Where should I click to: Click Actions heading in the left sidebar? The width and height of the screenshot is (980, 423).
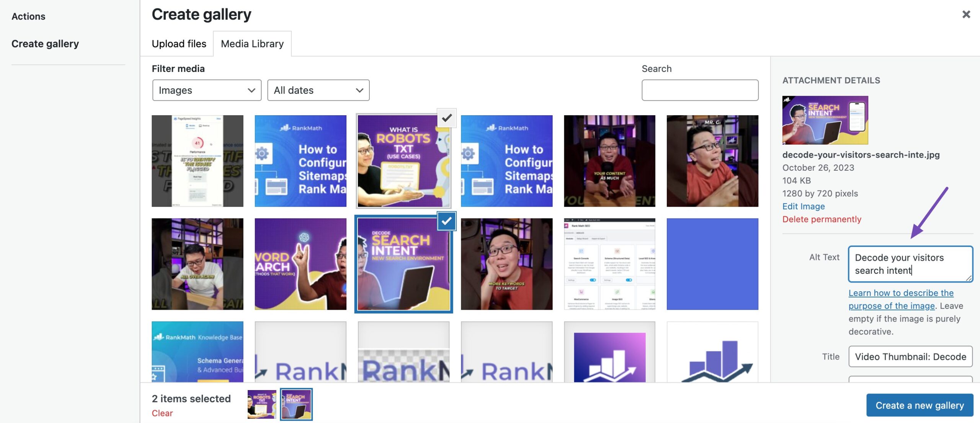(28, 16)
